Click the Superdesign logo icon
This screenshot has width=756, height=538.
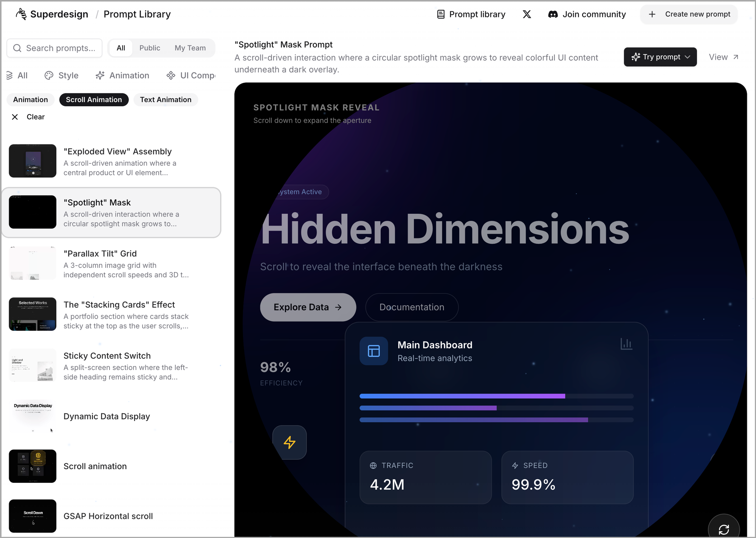21,14
